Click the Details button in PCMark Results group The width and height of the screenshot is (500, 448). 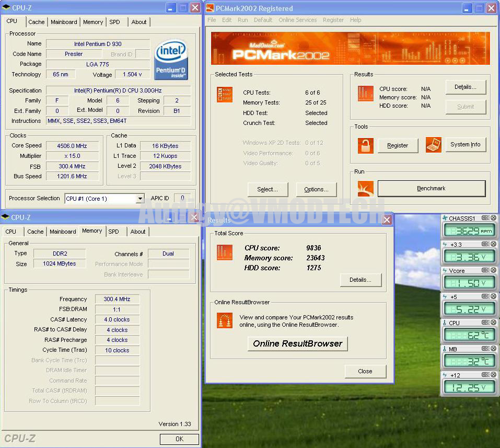466,87
